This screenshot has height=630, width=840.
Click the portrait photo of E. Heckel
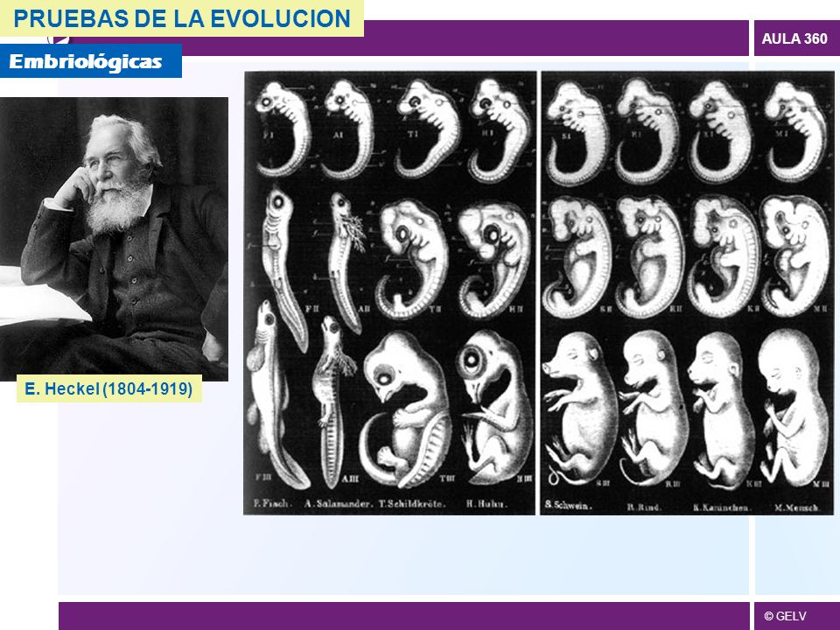[114, 239]
